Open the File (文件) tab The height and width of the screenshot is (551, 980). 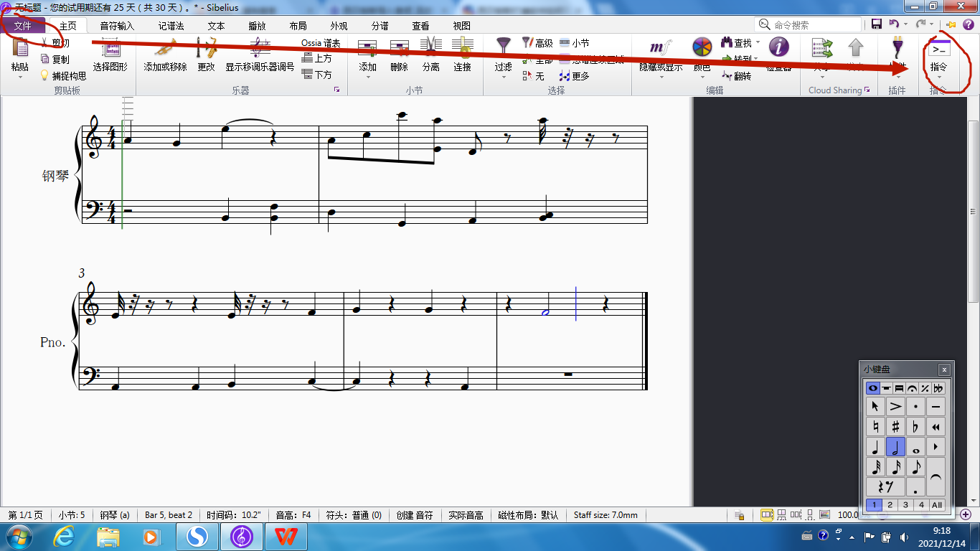(23, 25)
